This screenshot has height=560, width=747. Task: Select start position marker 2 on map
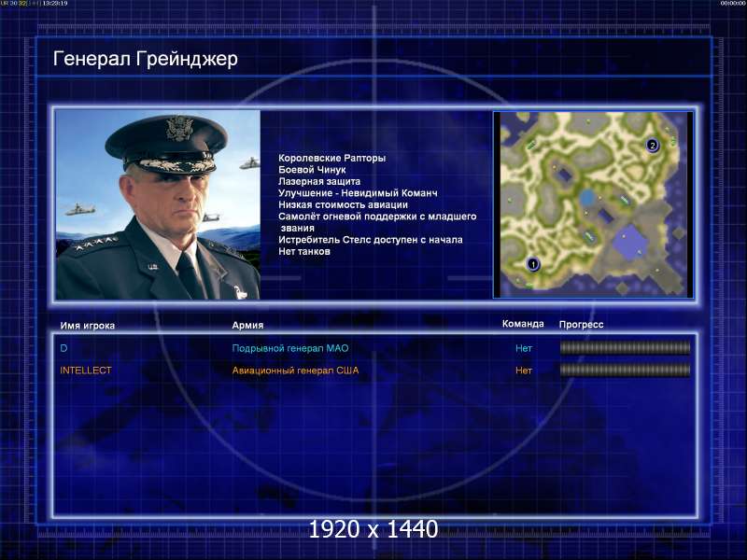click(652, 146)
